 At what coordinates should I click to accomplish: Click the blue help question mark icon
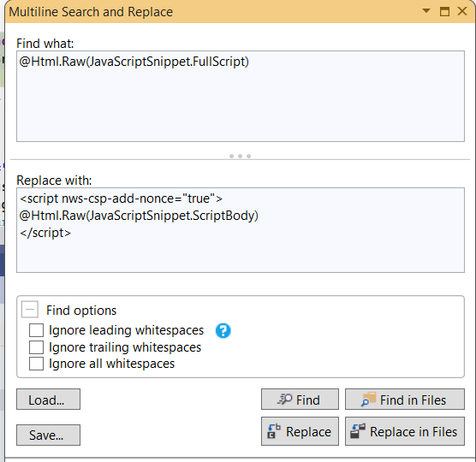click(223, 330)
